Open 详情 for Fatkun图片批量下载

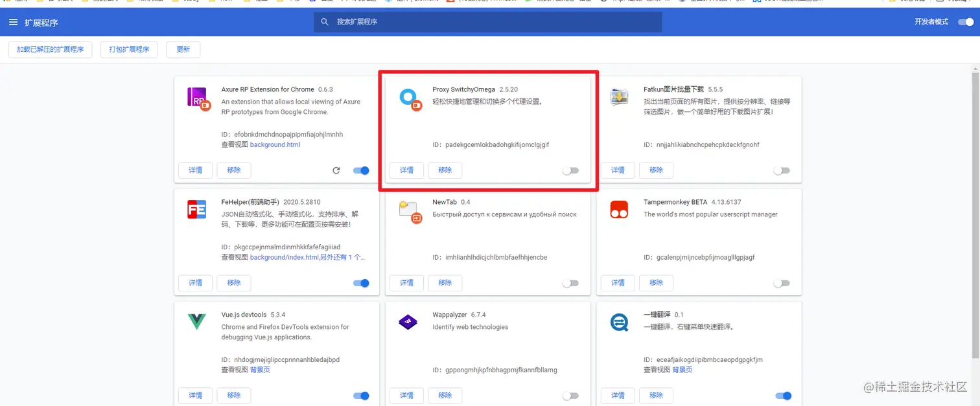618,170
